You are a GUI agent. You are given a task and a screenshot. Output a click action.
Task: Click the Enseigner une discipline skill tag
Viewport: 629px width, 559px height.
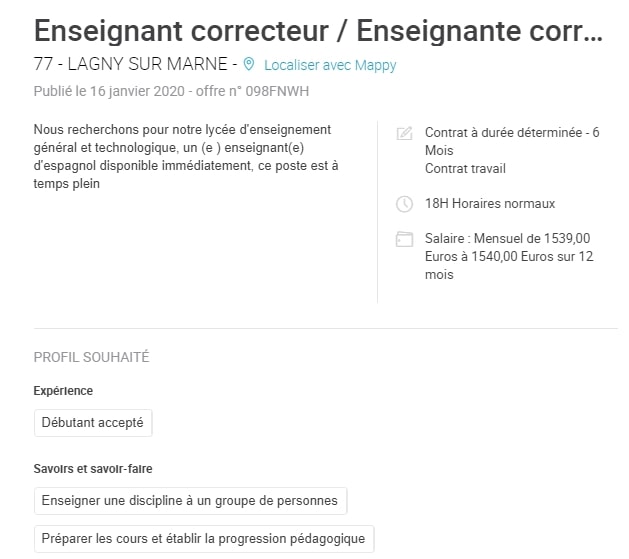(x=190, y=500)
